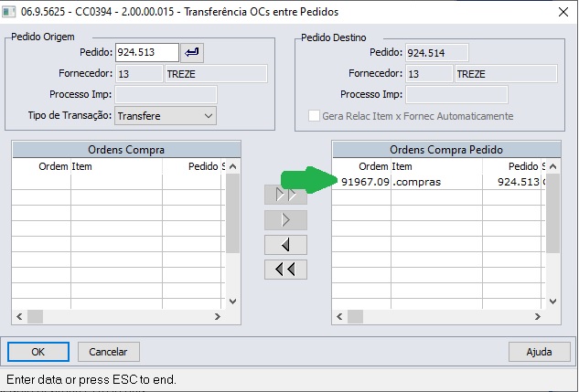Viewport: 579px width, 392px height.
Task: Click origin Fornecedor code field 13
Action: click(x=139, y=74)
